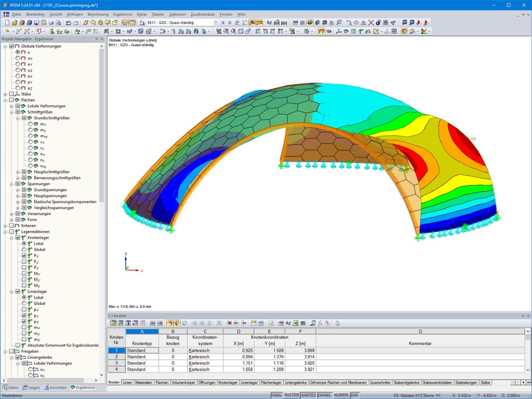This screenshot has height=399, width=532.
Task: Click the red X delete icon in top toolbar
Action: coord(371,23)
